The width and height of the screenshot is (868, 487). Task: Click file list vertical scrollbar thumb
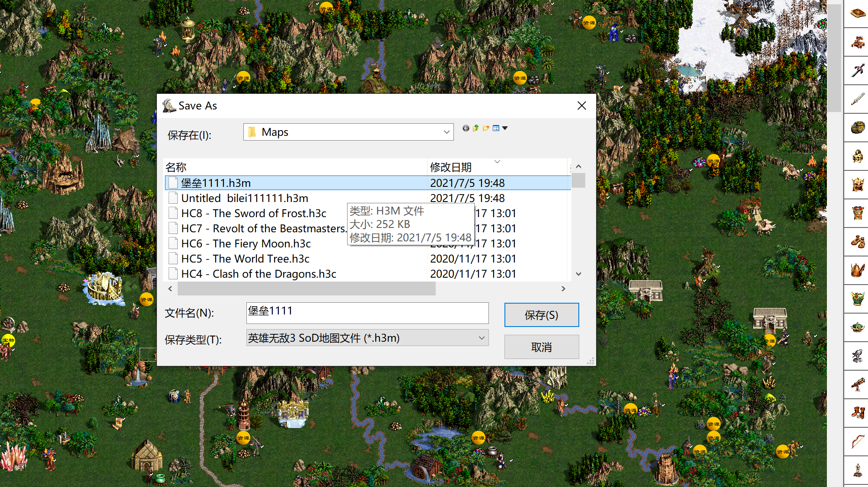(x=578, y=180)
